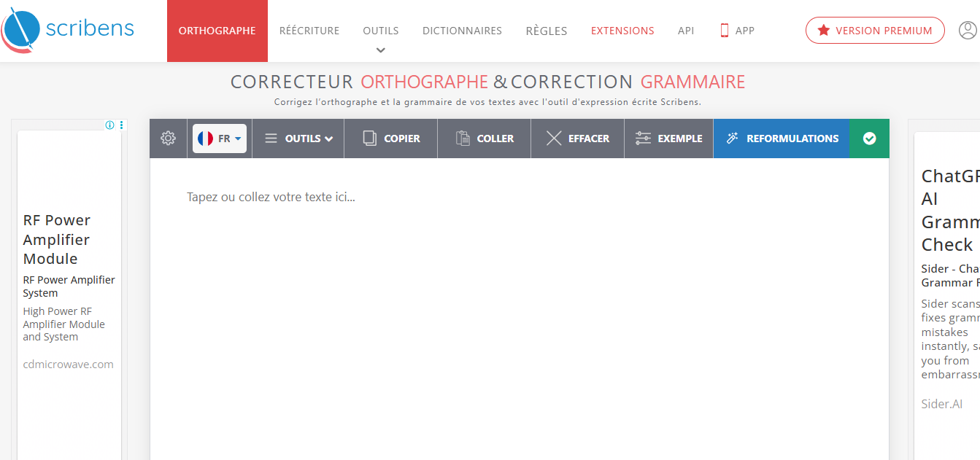Screen dimensions: 980x460
Task: Expand the Outils toolbar dropdown
Action: click(x=298, y=139)
